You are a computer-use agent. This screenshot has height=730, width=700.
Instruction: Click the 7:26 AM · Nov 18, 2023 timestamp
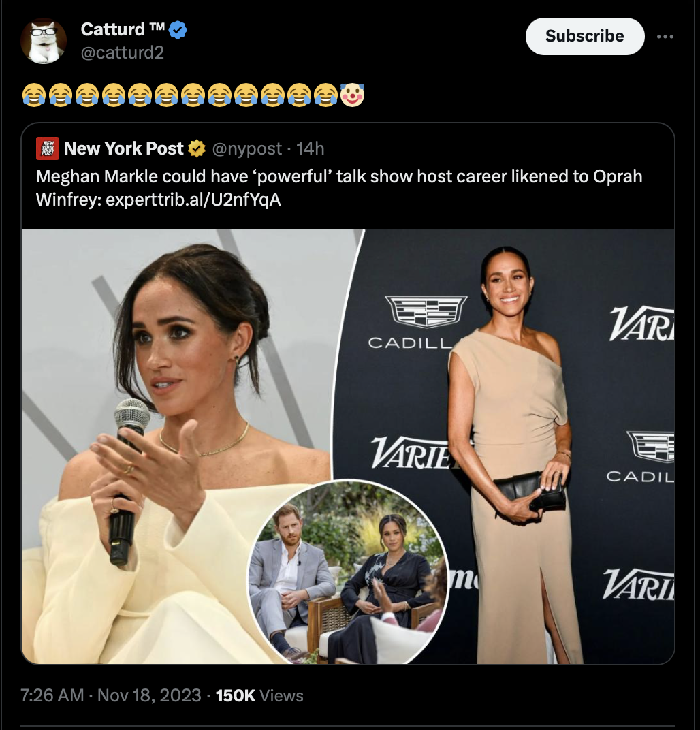(111, 695)
